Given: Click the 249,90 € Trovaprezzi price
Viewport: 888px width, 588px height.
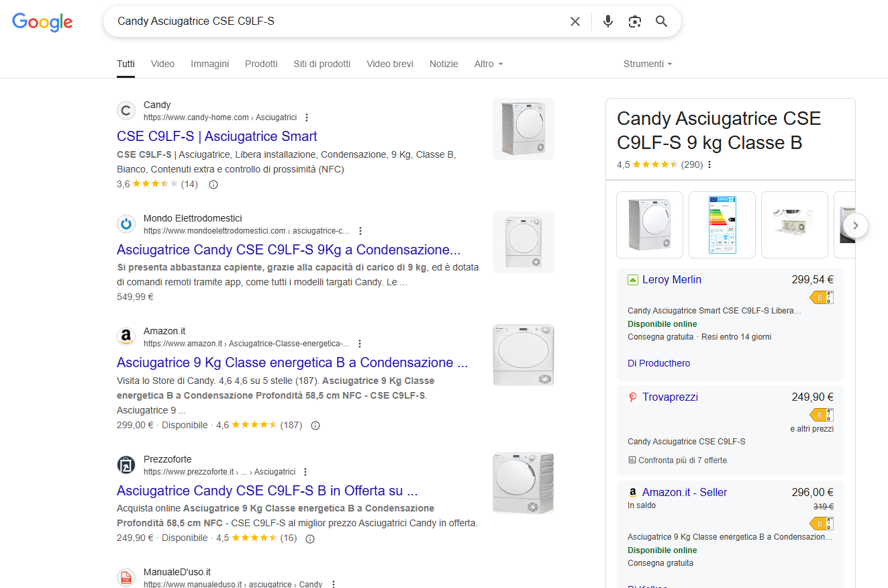Looking at the screenshot, I should 812,397.
